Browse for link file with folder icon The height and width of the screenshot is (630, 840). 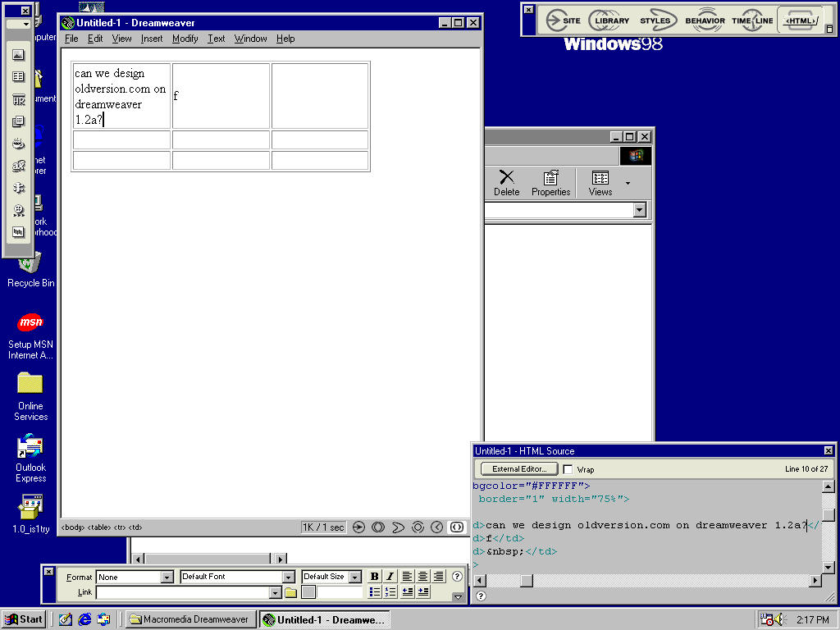coord(290,592)
